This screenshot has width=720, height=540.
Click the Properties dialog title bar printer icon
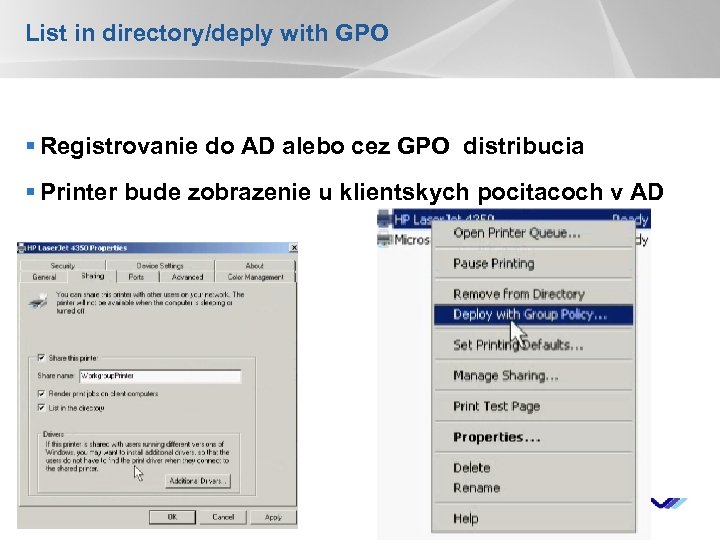21,248
